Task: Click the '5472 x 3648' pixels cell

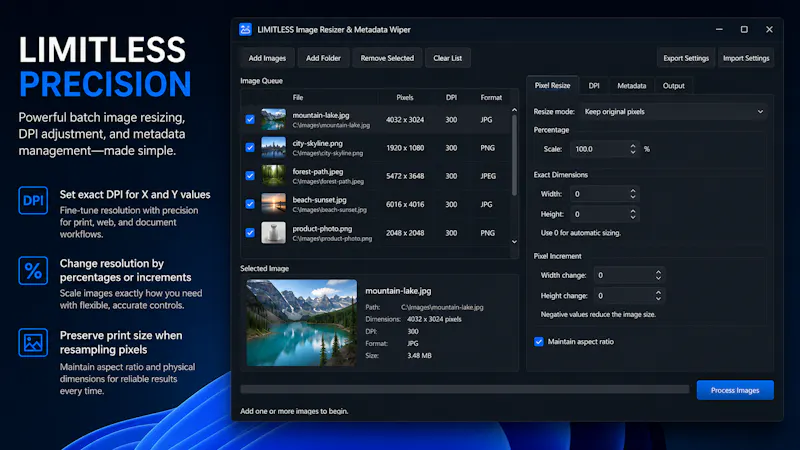Action: (x=405, y=176)
